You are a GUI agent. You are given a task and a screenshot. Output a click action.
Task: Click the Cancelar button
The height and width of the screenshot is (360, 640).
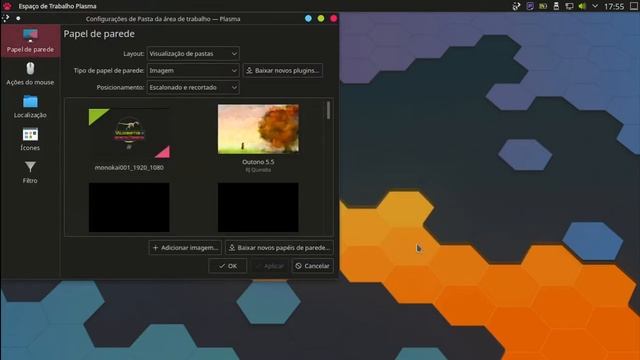click(x=313, y=266)
